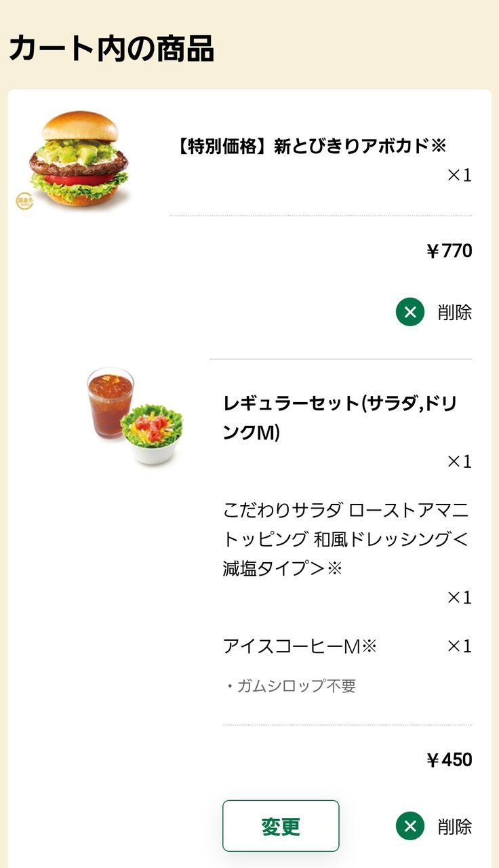
Task: Click 削除 text next to 変更 button
Action: click(x=455, y=827)
